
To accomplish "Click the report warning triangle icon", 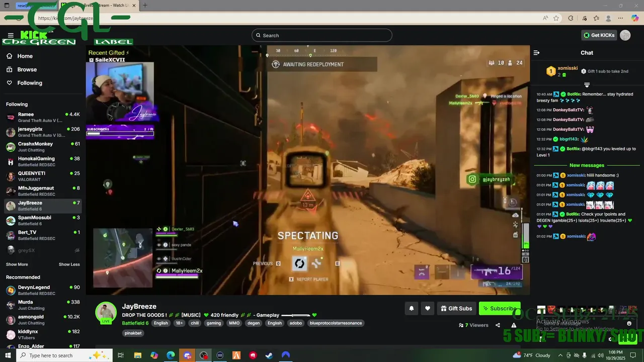I will pyautogui.click(x=514, y=325).
